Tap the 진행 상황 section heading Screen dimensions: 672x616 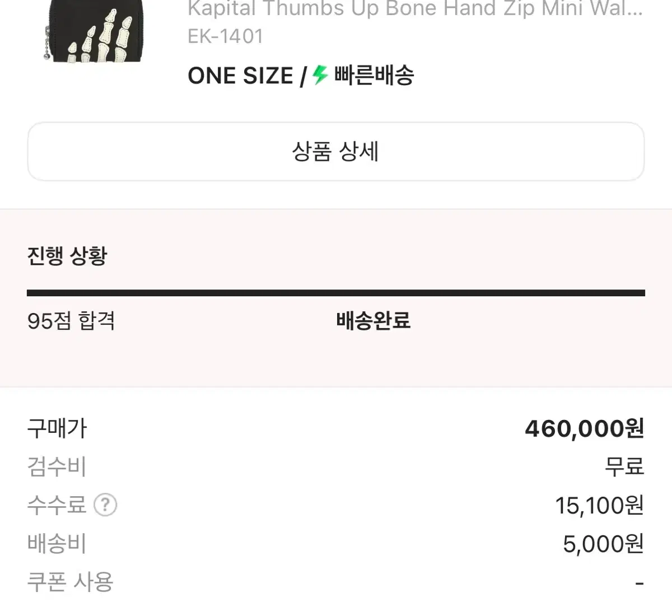tap(67, 256)
